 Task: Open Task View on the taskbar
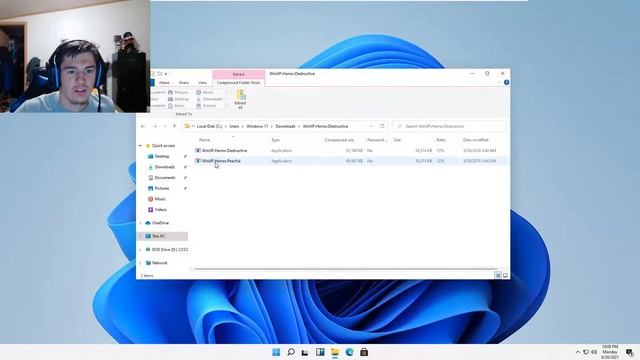305,352
